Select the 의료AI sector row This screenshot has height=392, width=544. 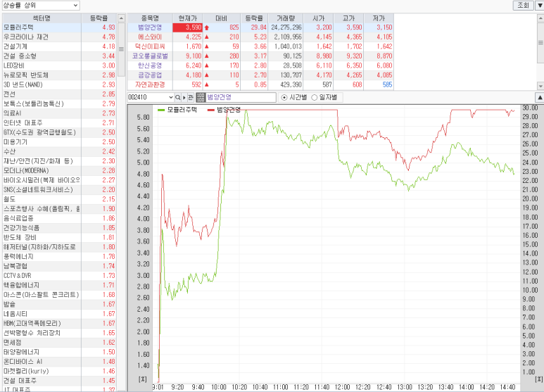[59, 113]
